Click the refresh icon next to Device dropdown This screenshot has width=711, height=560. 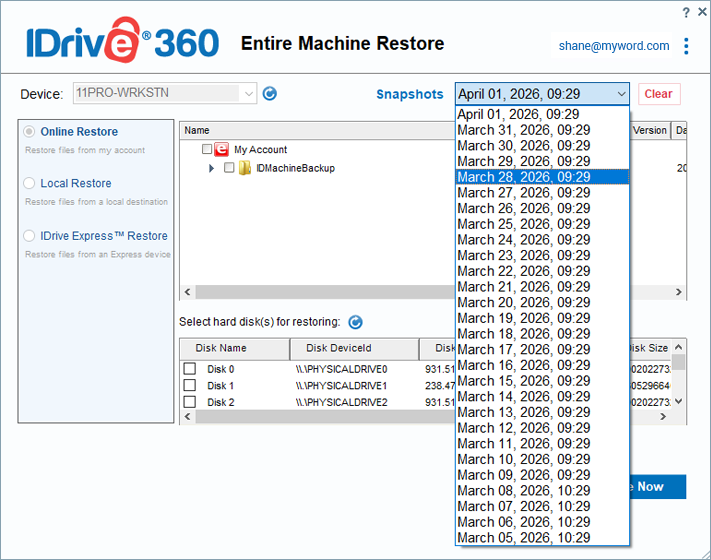coord(269,94)
